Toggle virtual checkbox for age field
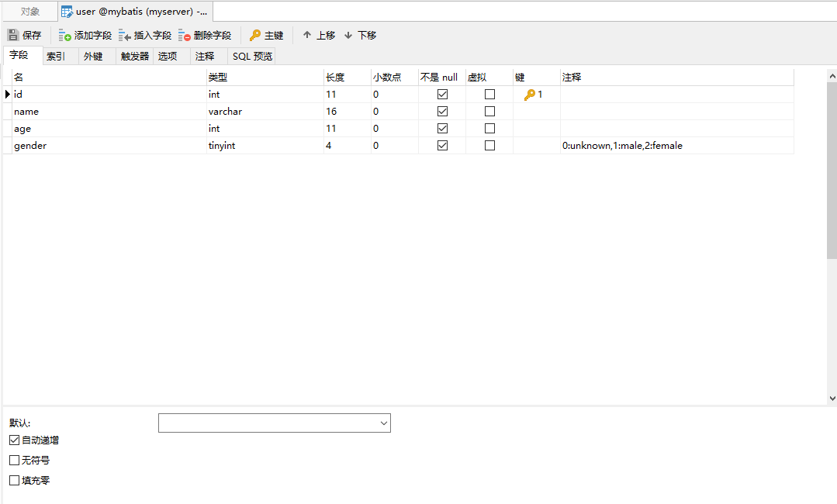This screenshot has height=504, width=837. click(x=489, y=129)
